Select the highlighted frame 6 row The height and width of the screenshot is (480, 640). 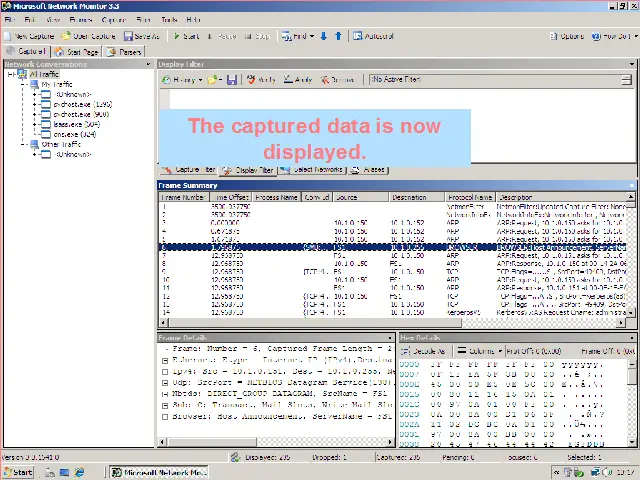click(392, 247)
